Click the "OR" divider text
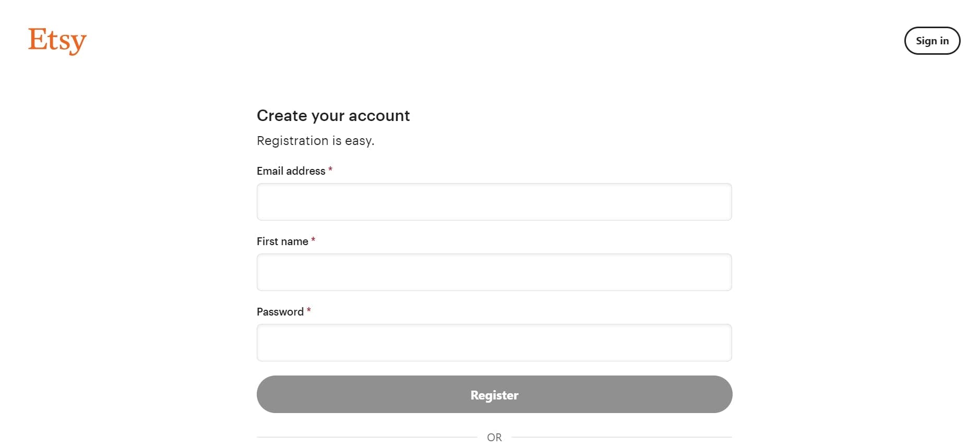This screenshot has height=448, width=980. 494,438
